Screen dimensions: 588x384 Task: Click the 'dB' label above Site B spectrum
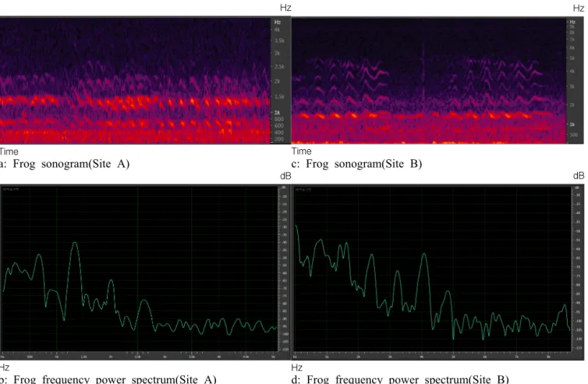click(x=579, y=176)
